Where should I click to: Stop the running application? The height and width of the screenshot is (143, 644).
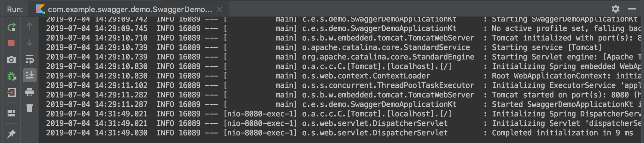click(x=11, y=43)
